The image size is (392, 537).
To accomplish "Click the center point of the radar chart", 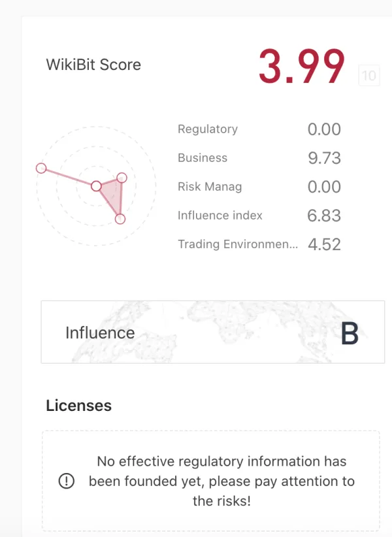I will 95,185.
